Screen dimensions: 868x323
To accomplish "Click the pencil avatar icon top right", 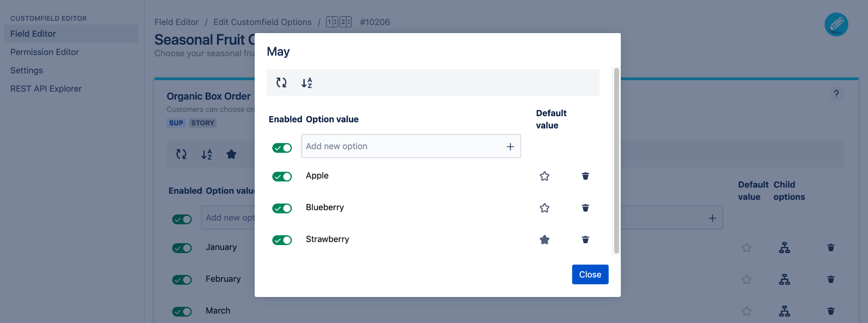I will (836, 24).
